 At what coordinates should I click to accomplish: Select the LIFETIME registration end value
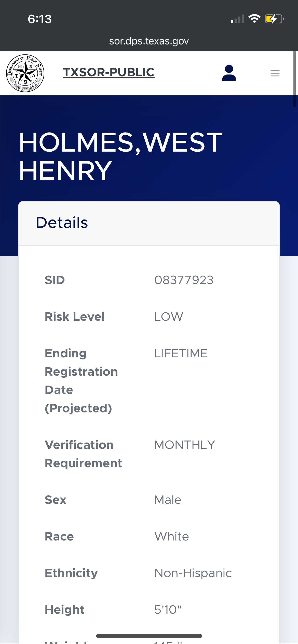tap(181, 353)
